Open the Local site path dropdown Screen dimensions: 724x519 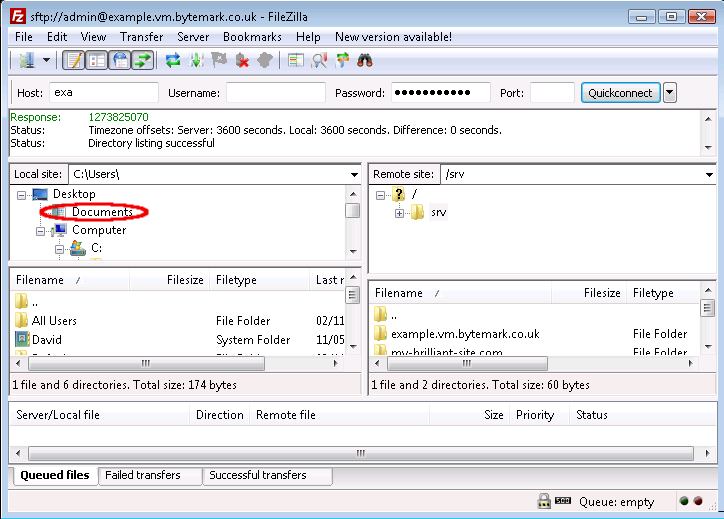(354, 175)
